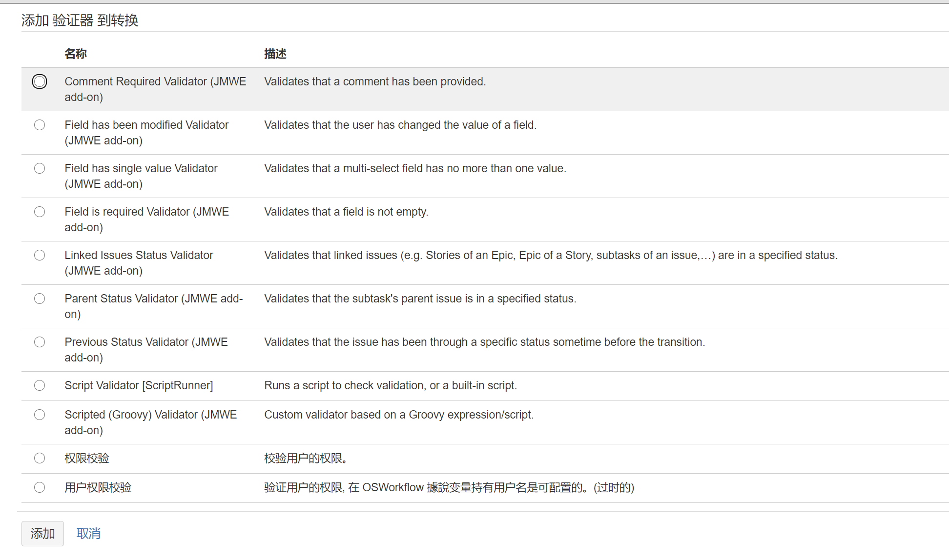Click the 权限校验 name label
The height and width of the screenshot is (560, 949).
(x=87, y=458)
